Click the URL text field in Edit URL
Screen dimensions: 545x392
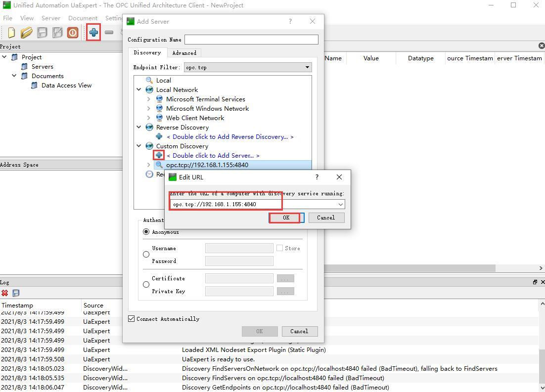[x=254, y=204]
